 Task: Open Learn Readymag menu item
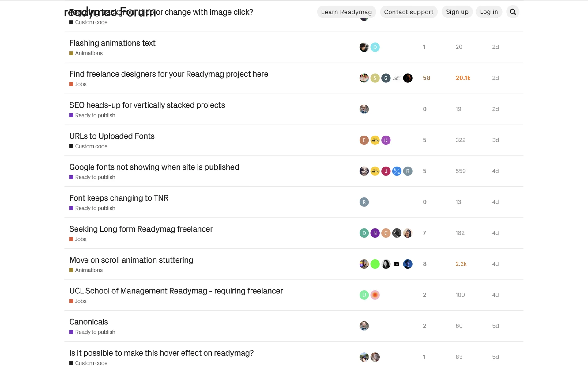pos(346,12)
